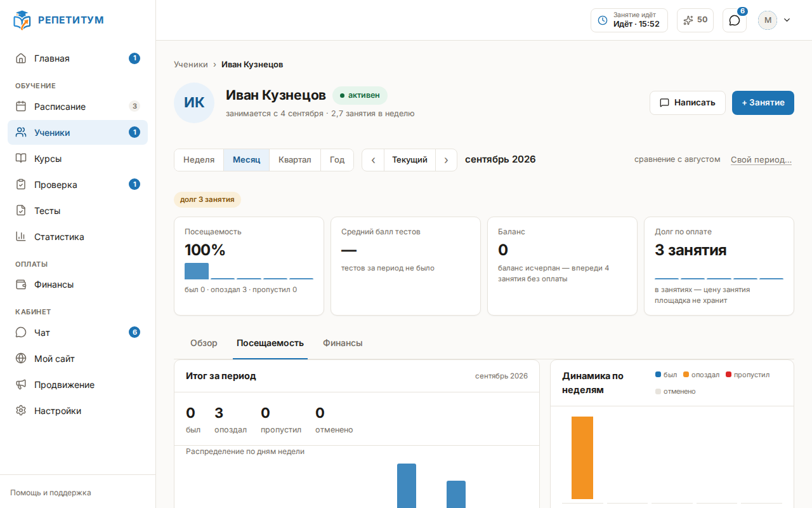Click the сравнение с августом text
Screen dimensions: 812x508
click(678, 159)
